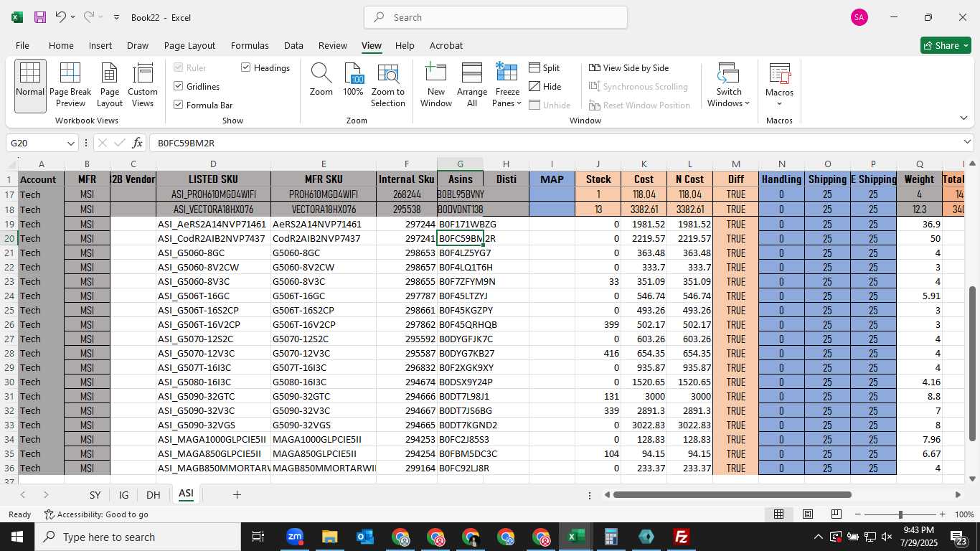Select Normal workbook view
980x551 pixels.
coord(30,85)
